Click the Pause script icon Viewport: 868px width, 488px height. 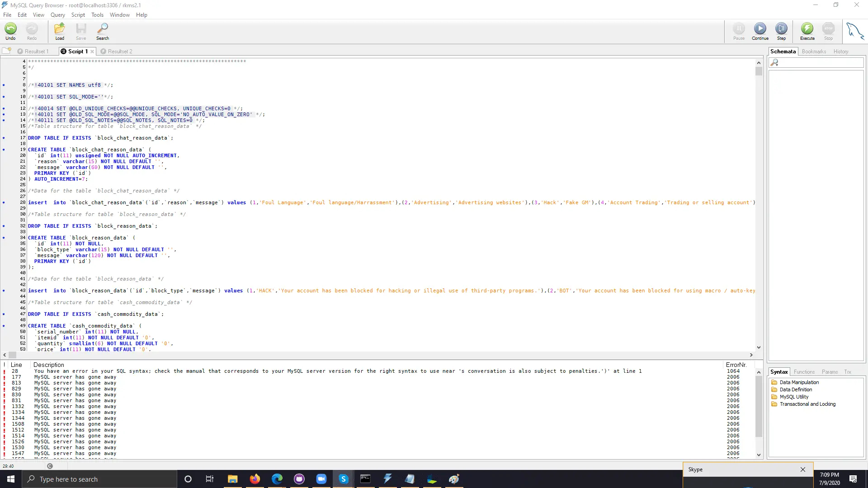tap(739, 31)
